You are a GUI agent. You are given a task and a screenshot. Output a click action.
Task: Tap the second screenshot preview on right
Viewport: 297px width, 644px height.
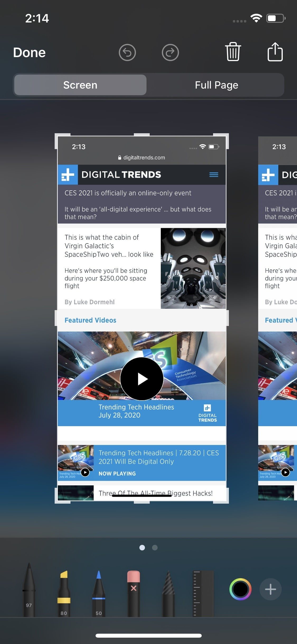click(277, 317)
